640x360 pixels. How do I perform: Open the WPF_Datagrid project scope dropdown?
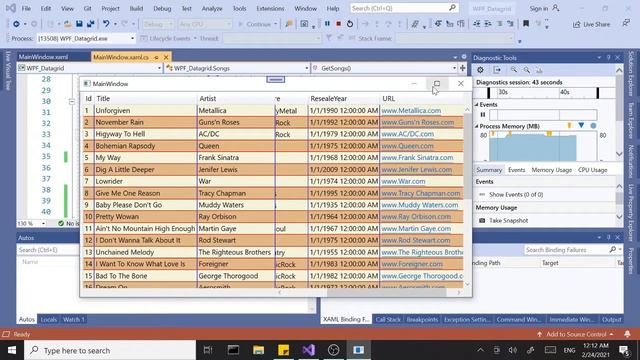coord(159,68)
